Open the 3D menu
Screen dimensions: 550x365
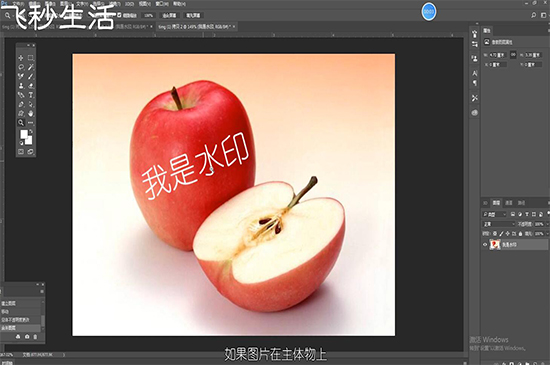pos(129,4)
